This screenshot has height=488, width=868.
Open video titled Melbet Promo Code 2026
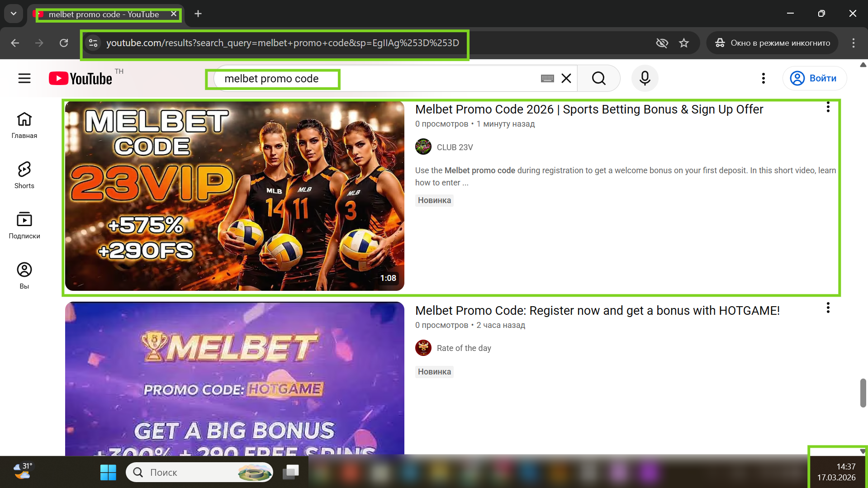[x=589, y=109]
